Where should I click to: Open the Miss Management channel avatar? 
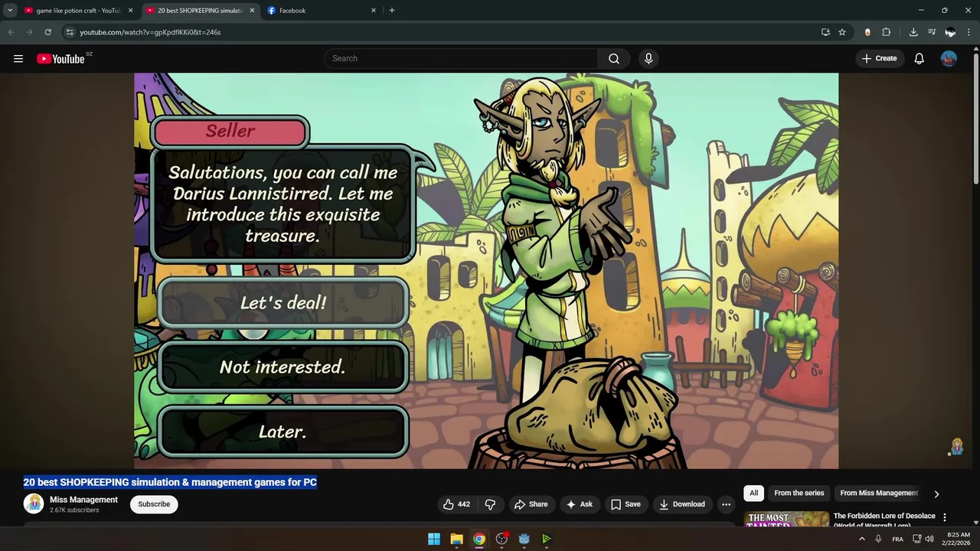(x=34, y=504)
